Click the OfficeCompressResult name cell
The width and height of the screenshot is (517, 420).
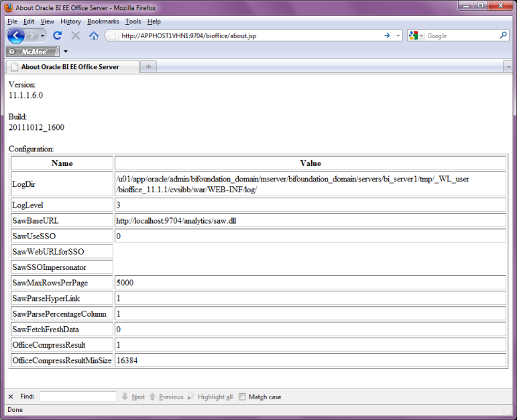[x=62, y=345]
